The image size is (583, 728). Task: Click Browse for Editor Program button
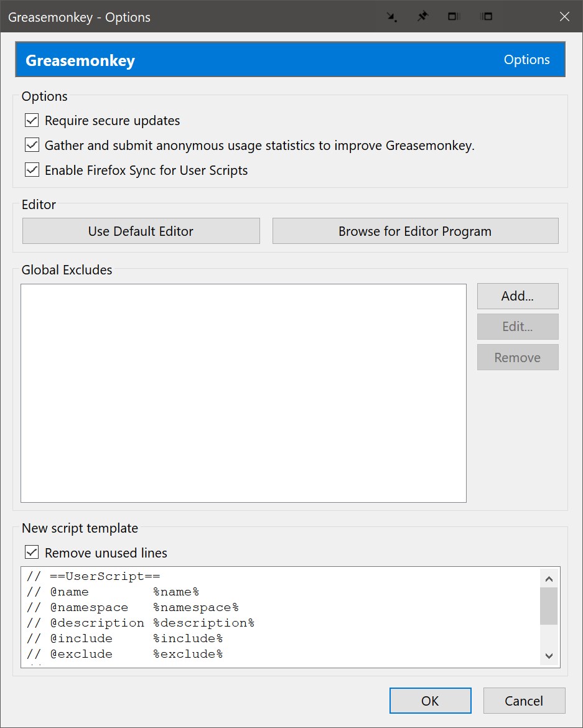415,231
